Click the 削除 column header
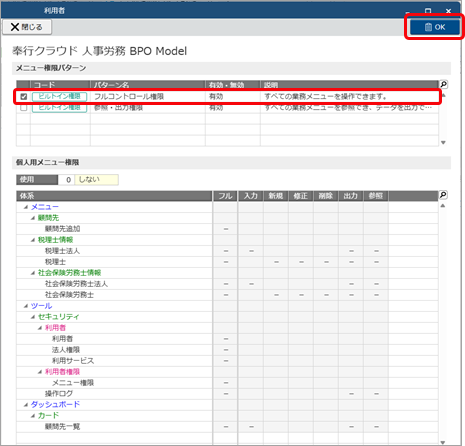This screenshot has height=446, width=465. [326, 196]
